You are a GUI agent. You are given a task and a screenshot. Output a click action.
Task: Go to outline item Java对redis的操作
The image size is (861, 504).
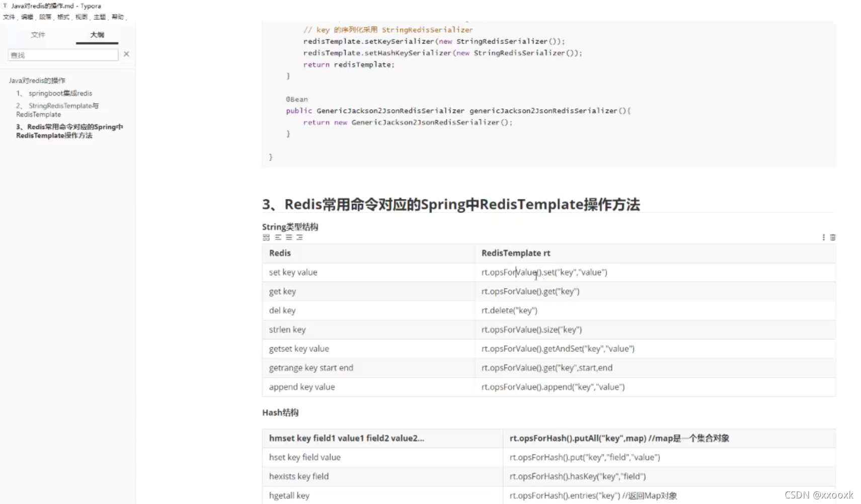[37, 80]
